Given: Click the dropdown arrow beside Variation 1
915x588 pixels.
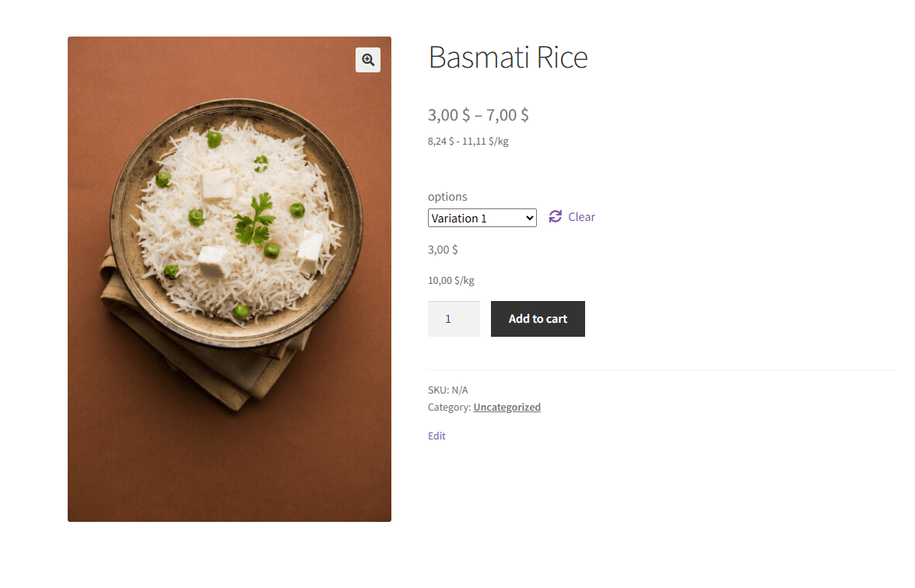Looking at the screenshot, I should (530, 218).
